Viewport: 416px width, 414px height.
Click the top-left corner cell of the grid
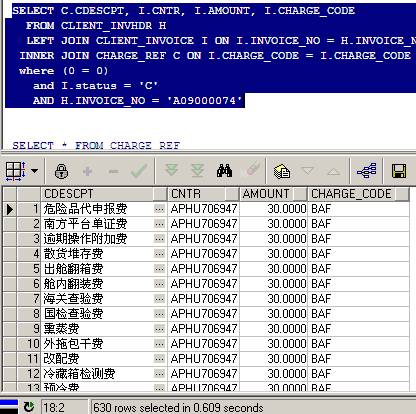click(10, 194)
